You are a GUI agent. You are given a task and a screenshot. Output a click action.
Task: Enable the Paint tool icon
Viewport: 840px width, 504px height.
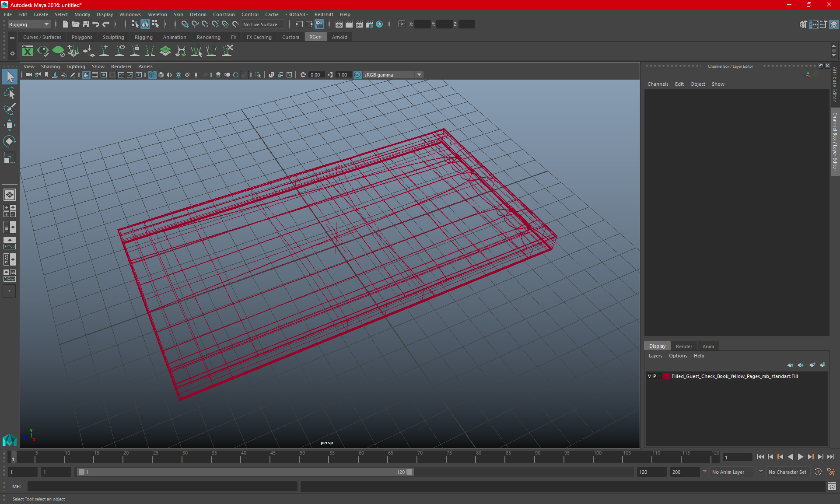pyautogui.click(x=9, y=108)
